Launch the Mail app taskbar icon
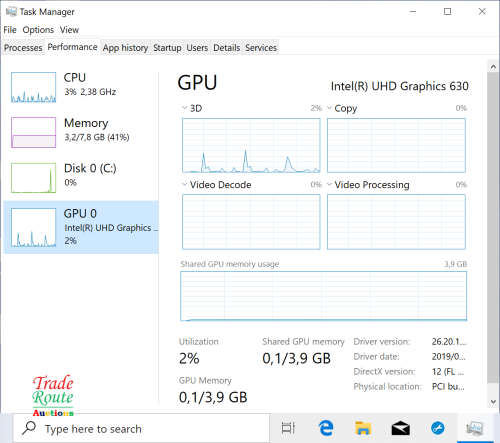 coord(400,428)
